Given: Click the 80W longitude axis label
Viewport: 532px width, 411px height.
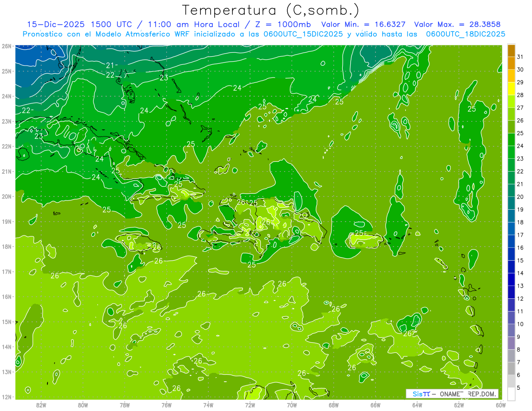Looking at the screenshot, I should pyautogui.click(x=83, y=405).
